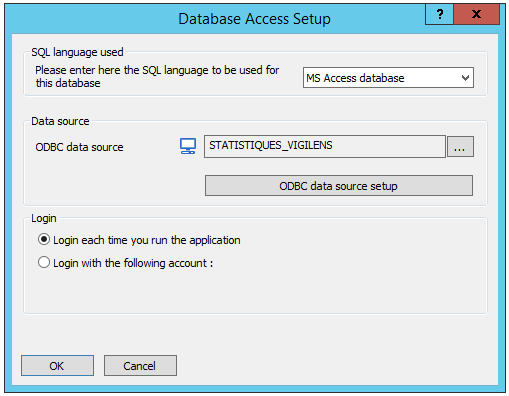Open the MS Access database combo box
This screenshot has width=509, height=396.
[388, 78]
